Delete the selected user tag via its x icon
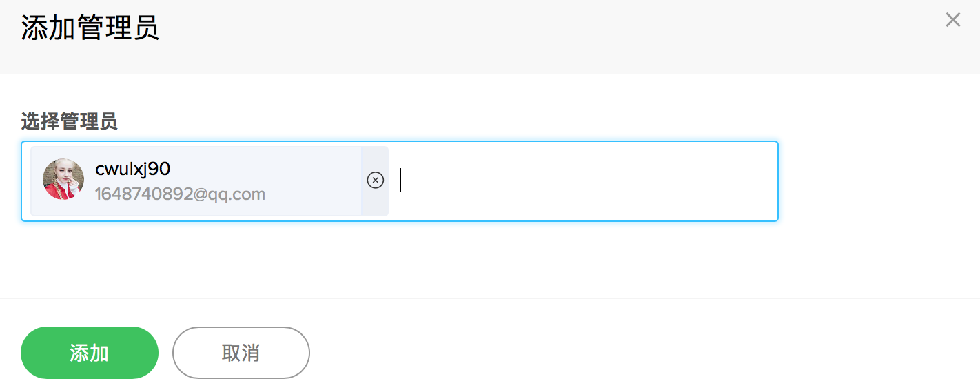The width and height of the screenshot is (980, 390). point(375,181)
